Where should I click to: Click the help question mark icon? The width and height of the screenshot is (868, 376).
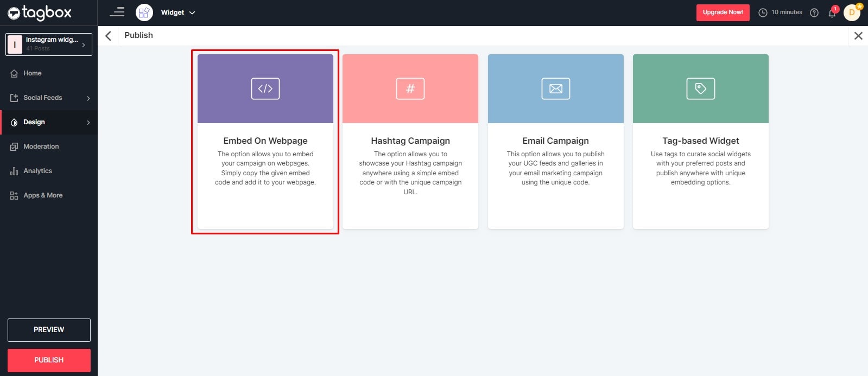[814, 12]
